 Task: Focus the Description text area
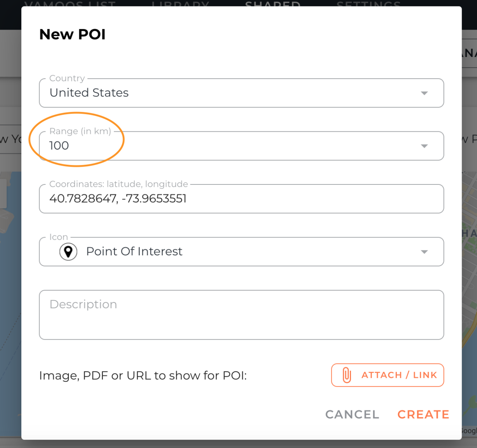(x=241, y=315)
